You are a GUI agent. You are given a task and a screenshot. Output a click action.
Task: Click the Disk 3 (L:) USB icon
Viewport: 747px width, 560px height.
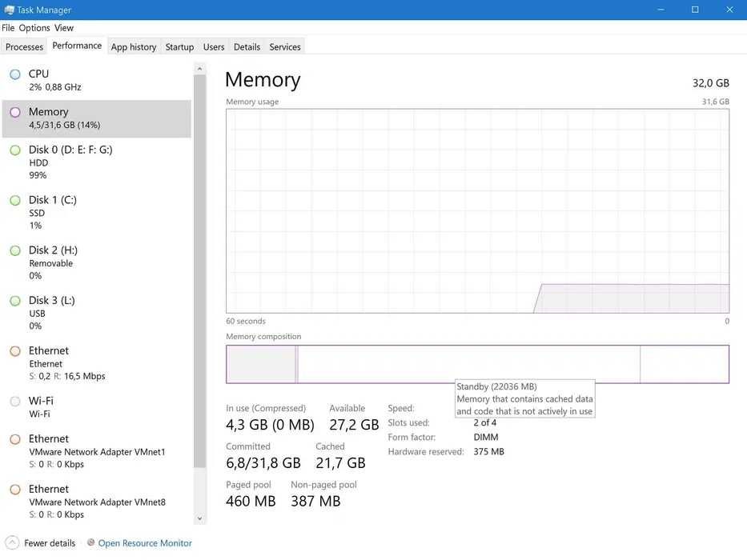15,302
